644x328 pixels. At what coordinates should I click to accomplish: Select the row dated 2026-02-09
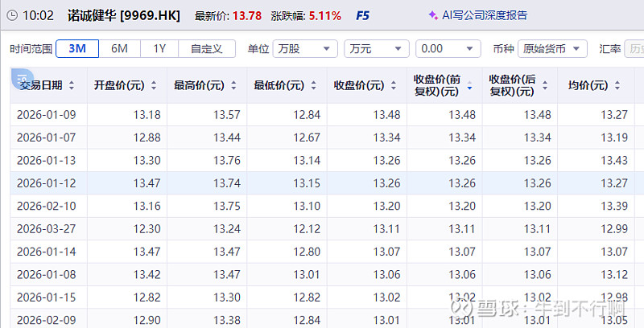[327, 319]
